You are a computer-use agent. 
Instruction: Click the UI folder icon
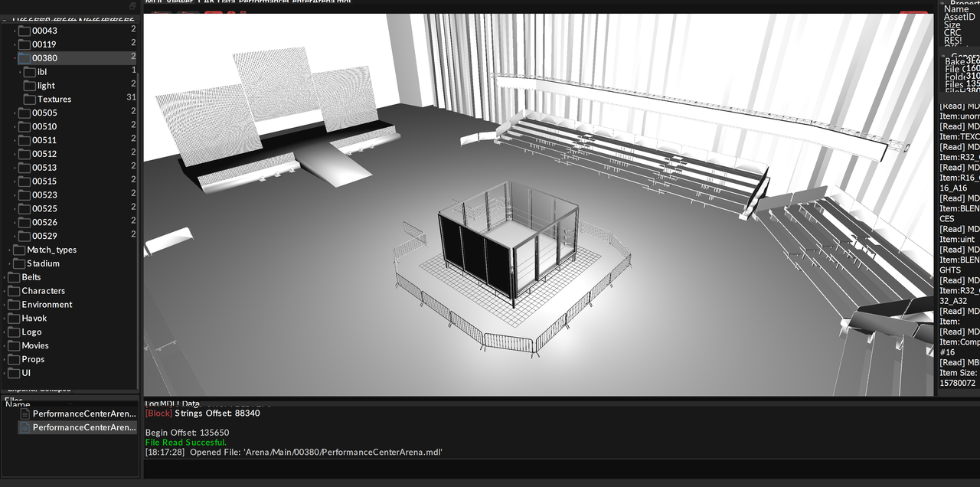coord(14,374)
